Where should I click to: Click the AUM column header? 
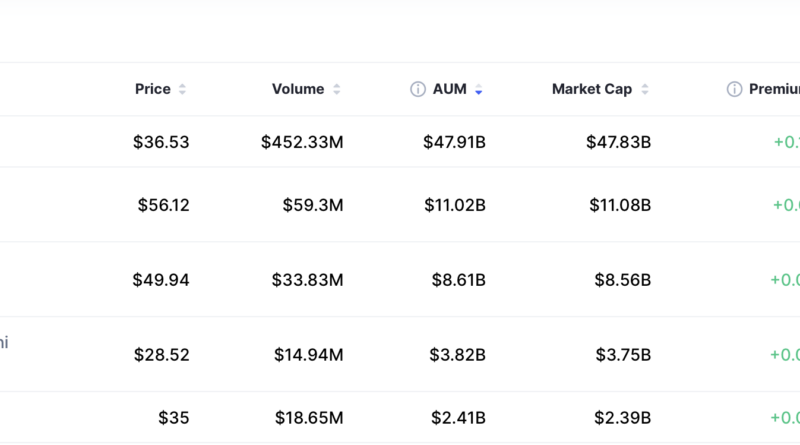point(449,89)
